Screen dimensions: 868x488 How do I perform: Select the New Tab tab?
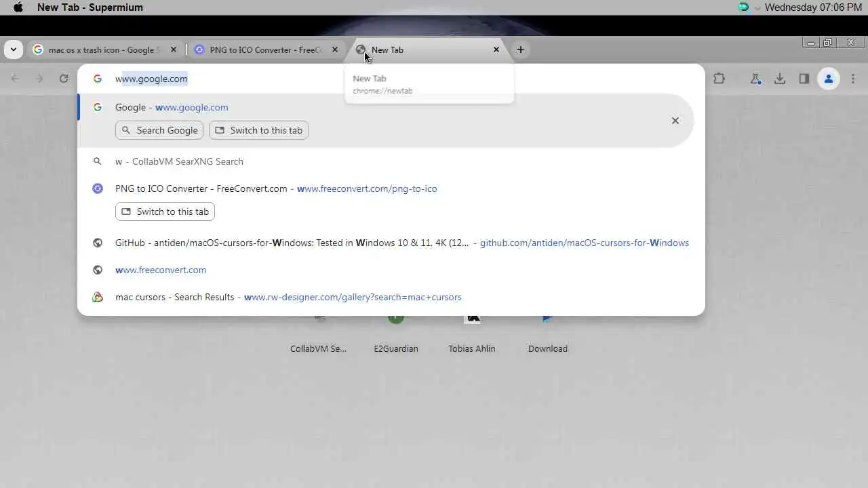pos(427,49)
